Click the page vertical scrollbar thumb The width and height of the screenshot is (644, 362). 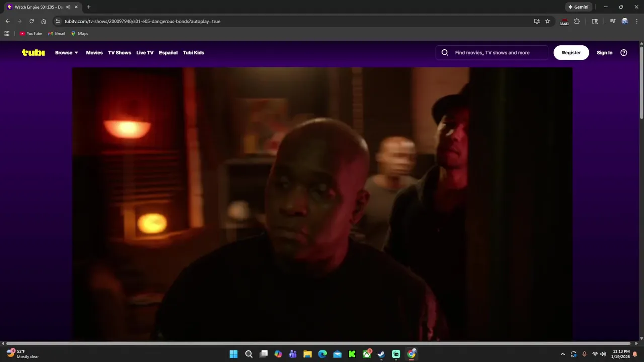[641, 82]
